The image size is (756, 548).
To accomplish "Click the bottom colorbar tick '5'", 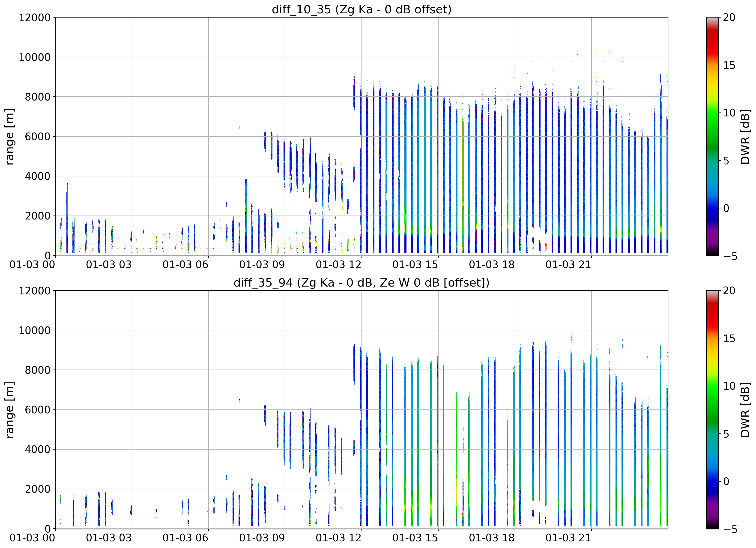I will pyautogui.click(x=726, y=434).
